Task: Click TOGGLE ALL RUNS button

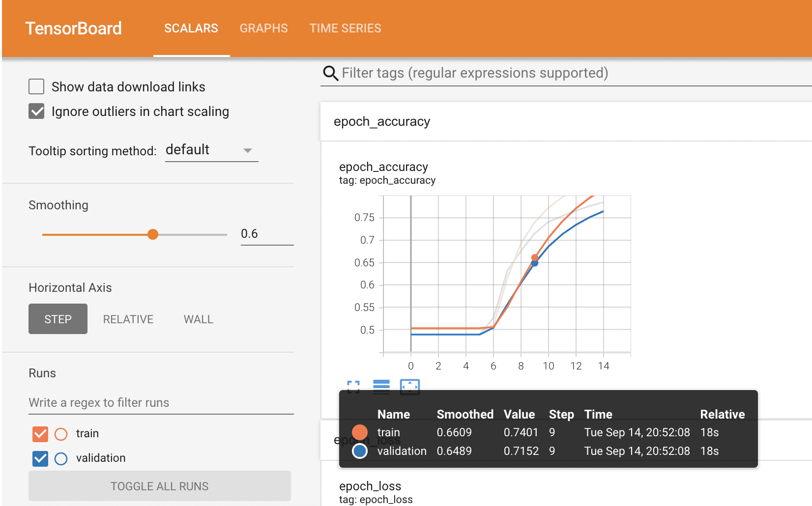Action: pyautogui.click(x=160, y=486)
